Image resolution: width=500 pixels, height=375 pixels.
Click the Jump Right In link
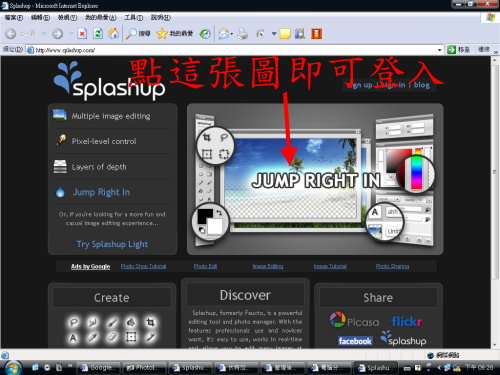click(x=101, y=192)
